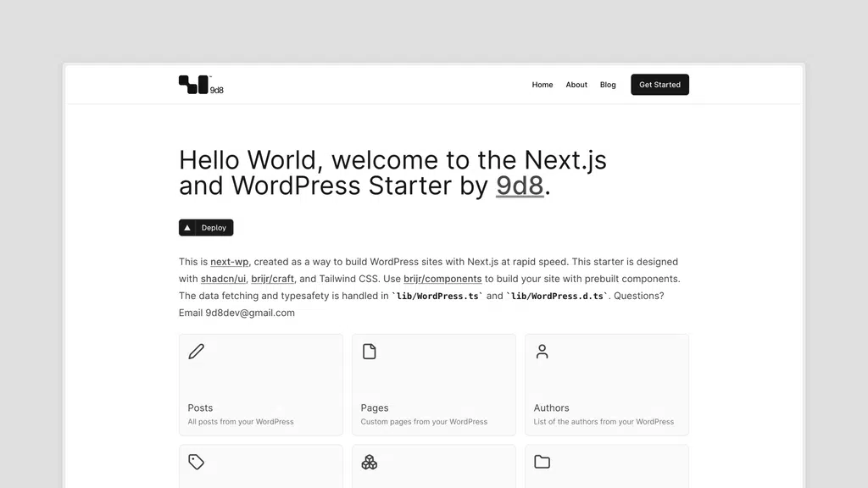Click the lib/WordPress.d.ts code text
The image size is (868, 488).
click(557, 296)
